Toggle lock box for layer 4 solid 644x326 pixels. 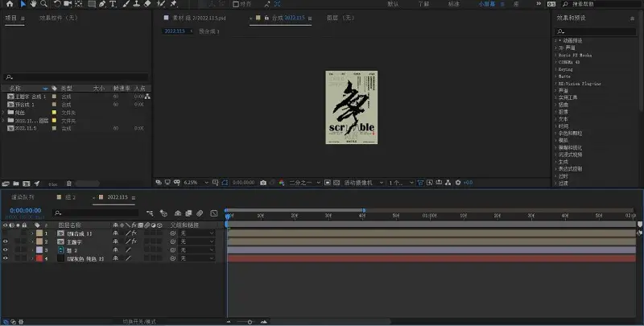24,258
